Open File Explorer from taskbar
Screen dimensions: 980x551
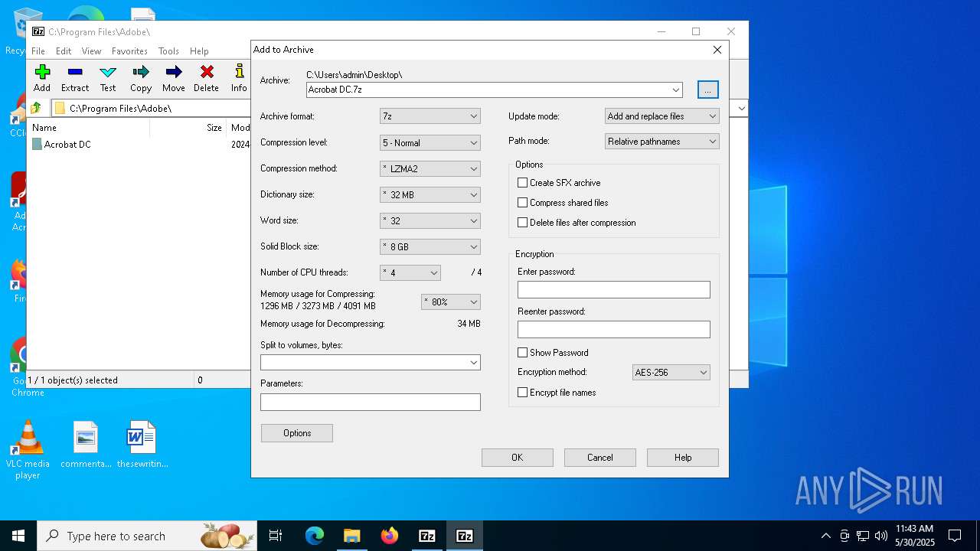tap(351, 536)
